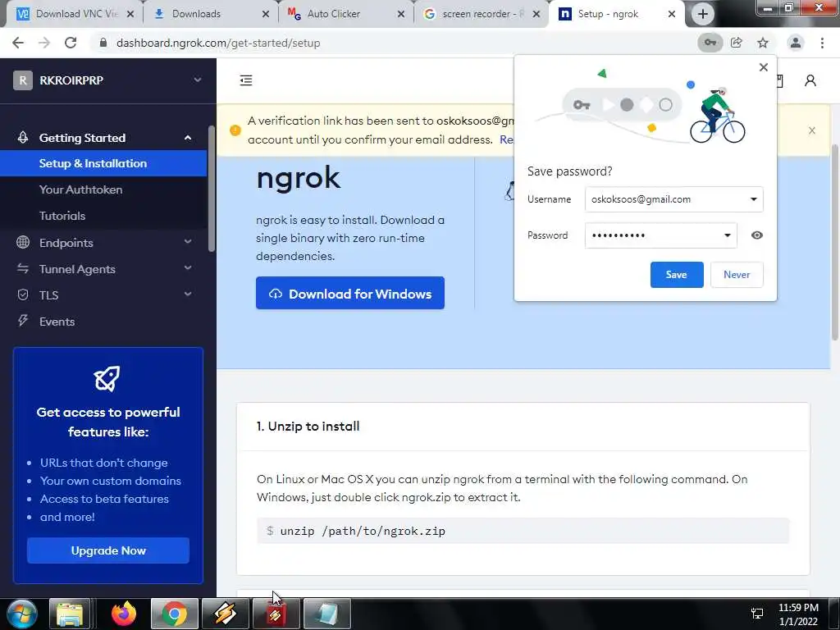Show the saved password with eye icon
The width and height of the screenshot is (840, 630).
click(x=757, y=235)
